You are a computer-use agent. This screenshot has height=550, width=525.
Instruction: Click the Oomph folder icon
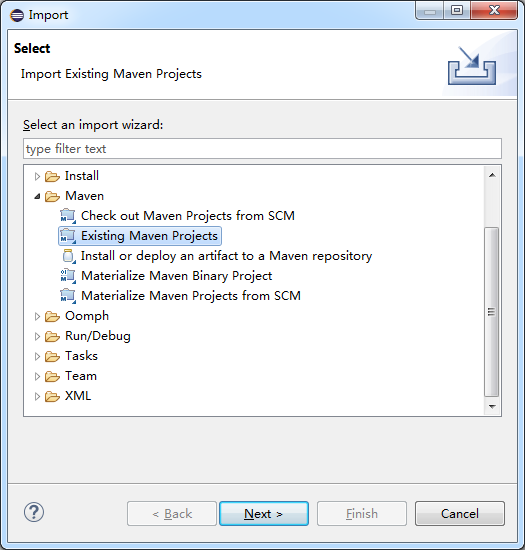pos(52,316)
